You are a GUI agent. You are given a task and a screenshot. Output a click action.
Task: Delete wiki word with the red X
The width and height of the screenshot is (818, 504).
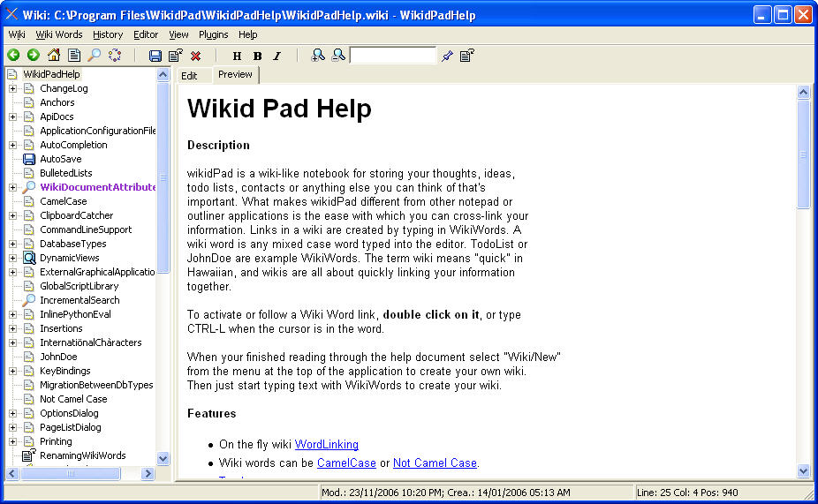(195, 56)
